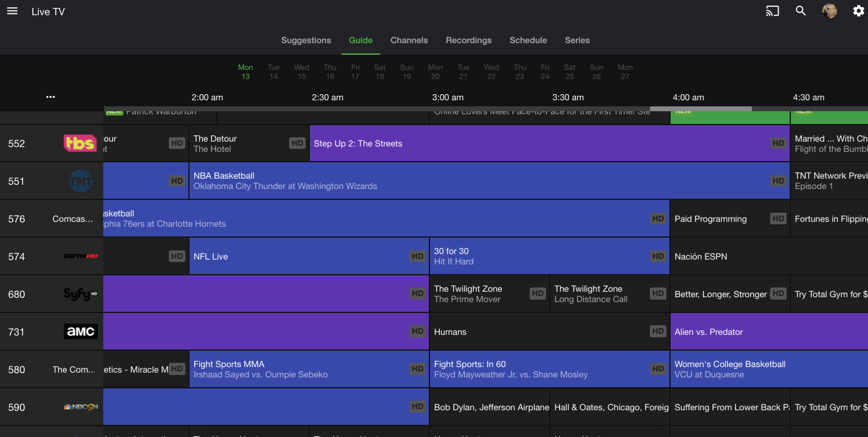Viewport: 868px width, 437px height.
Task: Select Wed 22 in the date strip
Action: click(491, 72)
